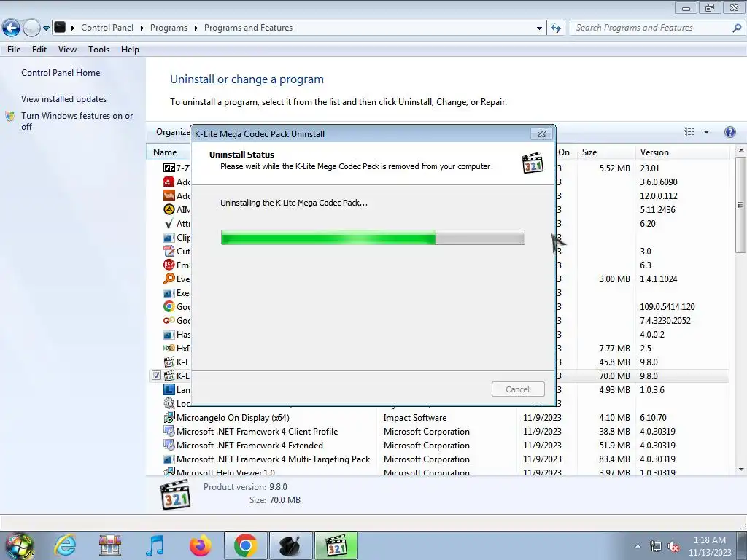Open the Help menu

point(130,50)
